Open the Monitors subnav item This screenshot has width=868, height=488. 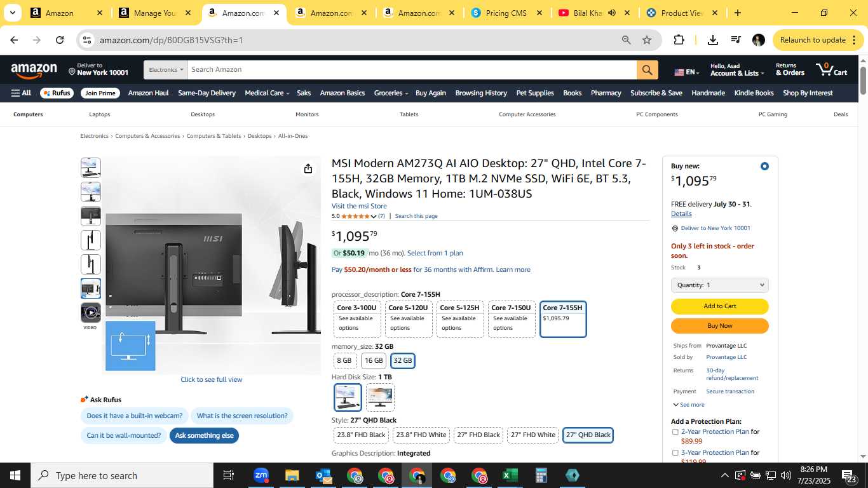pyautogui.click(x=307, y=114)
